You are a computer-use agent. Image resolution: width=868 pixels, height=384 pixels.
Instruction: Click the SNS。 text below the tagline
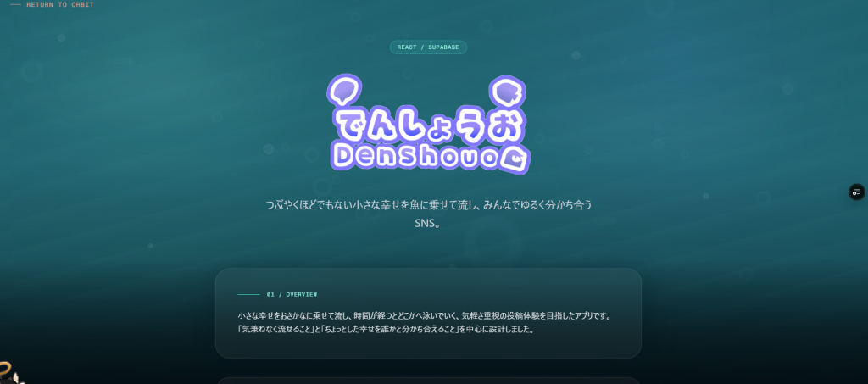[x=428, y=225]
